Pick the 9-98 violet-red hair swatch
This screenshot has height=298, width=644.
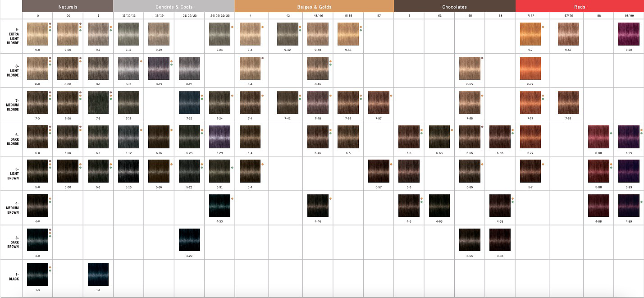tap(629, 34)
